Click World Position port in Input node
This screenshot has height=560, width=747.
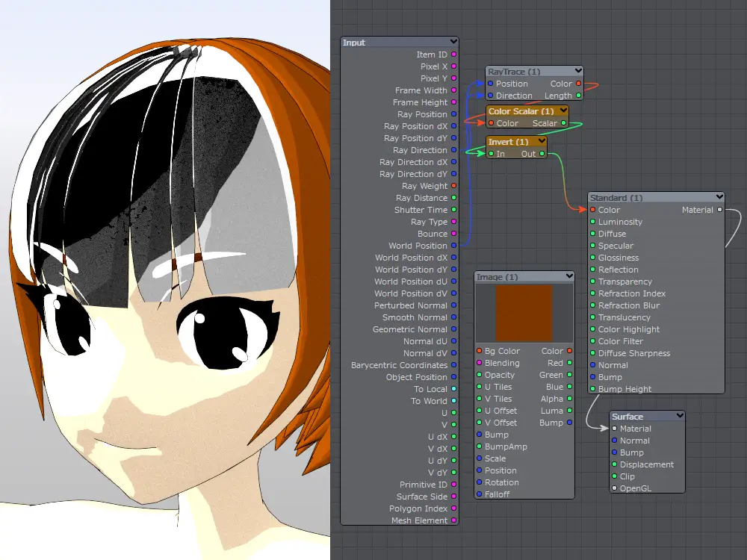(454, 246)
